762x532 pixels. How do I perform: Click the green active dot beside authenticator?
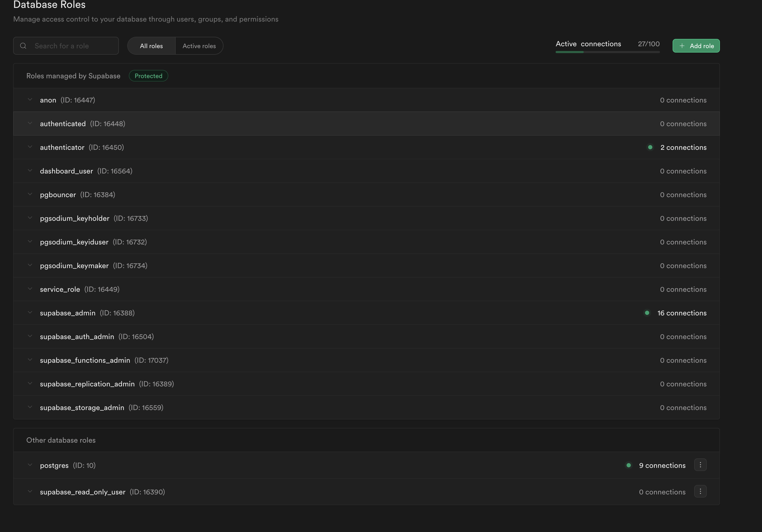pyautogui.click(x=650, y=147)
